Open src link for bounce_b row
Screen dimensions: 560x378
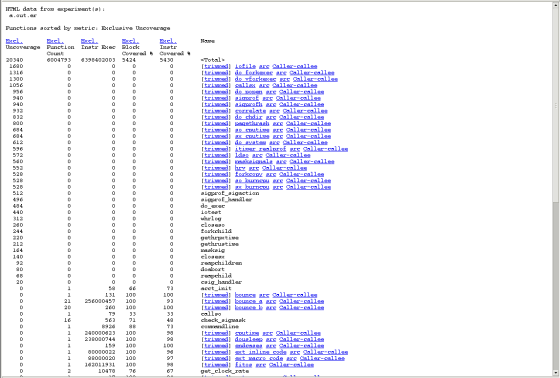pyautogui.click(x=271, y=308)
